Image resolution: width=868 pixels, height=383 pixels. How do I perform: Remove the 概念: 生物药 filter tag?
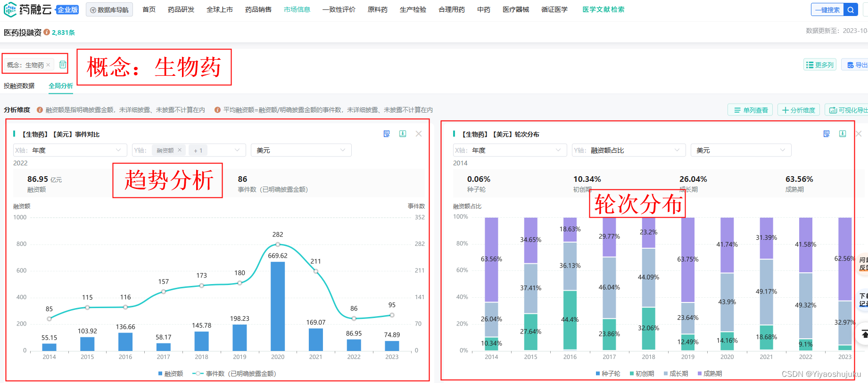click(x=48, y=65)
